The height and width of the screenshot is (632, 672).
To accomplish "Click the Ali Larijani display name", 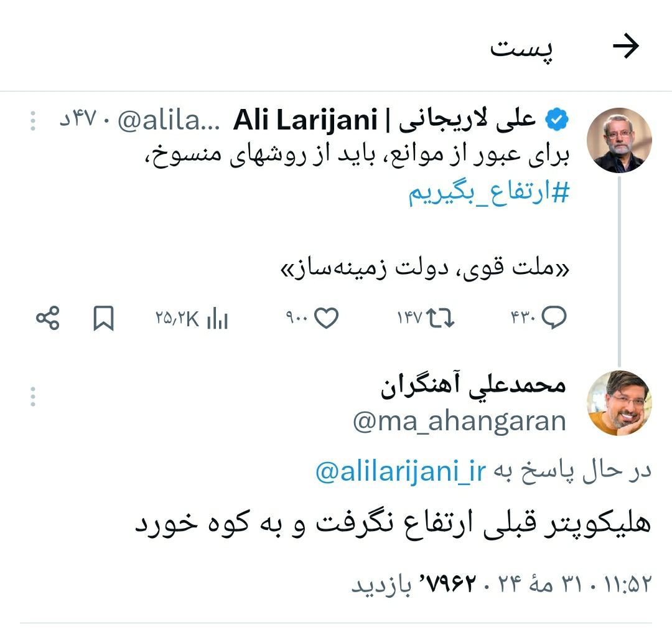I will click(x=384, y=120).
